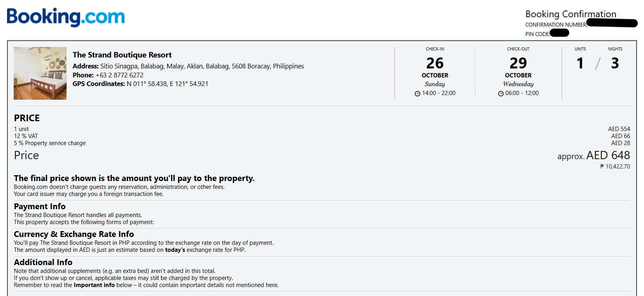Click the check-out time clock icon
This screenshot has height=296, width=644.
click(501, 93)
